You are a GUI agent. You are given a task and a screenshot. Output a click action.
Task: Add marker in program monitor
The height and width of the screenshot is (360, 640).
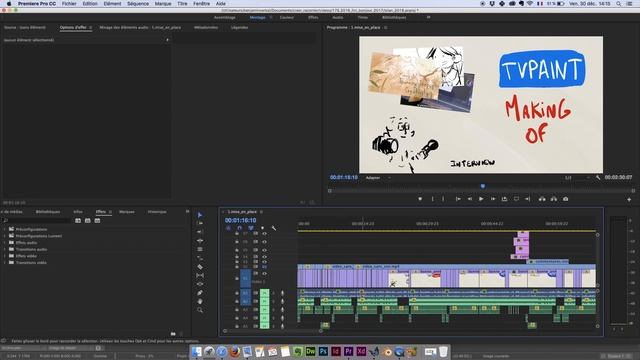[420, 199]
